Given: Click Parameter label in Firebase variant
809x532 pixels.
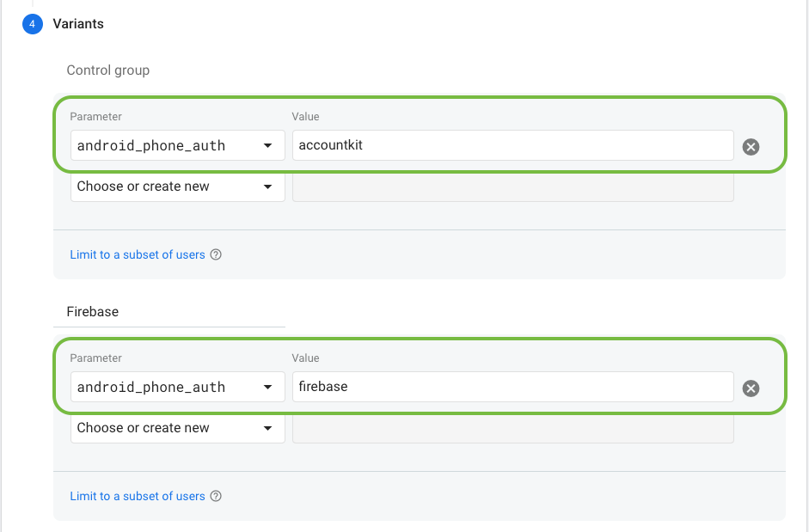Looking at the screenshot, I should coord(95,358).
